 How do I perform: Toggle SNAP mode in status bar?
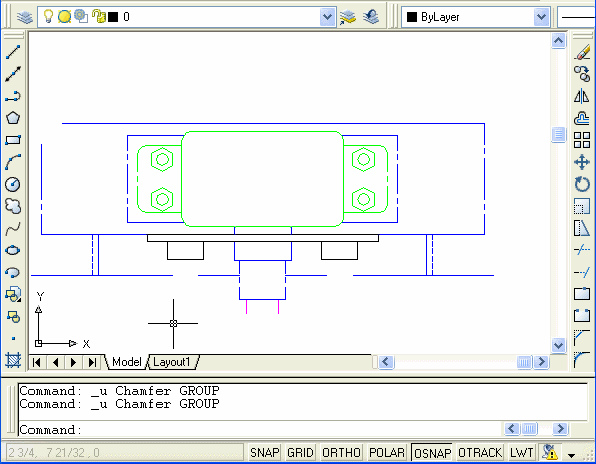(x=265, y=453)
